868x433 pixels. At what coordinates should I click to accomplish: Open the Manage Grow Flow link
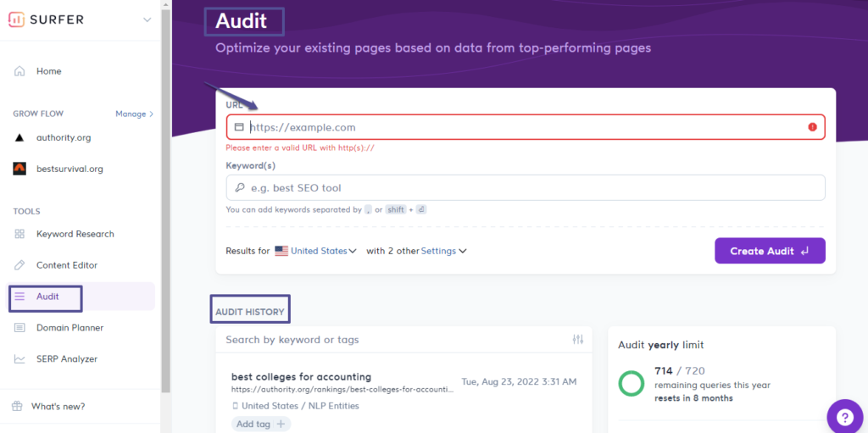click(135, 114)
